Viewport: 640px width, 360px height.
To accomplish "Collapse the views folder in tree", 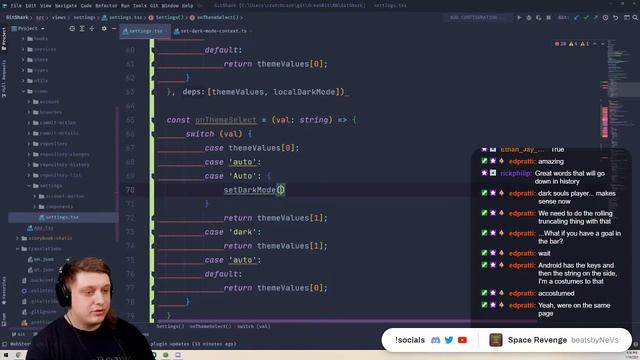I will (x=23, y=91).
